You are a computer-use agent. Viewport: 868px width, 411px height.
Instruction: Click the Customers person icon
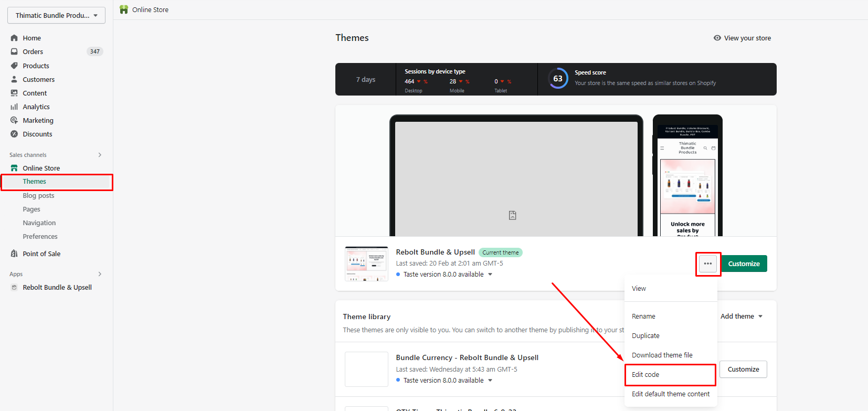click(14, 79)
